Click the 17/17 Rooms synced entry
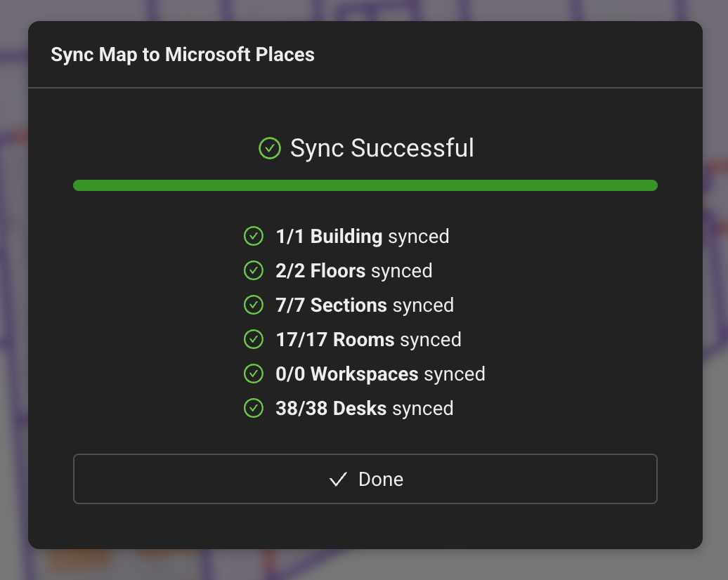The height and width of the screenshot is (580, 728). [368, 339]
